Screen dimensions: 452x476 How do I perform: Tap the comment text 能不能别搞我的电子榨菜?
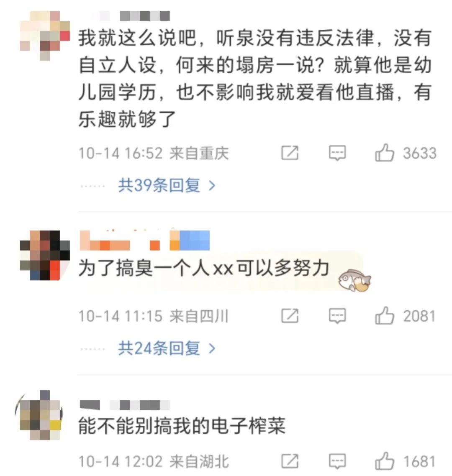tap(182, 426)
